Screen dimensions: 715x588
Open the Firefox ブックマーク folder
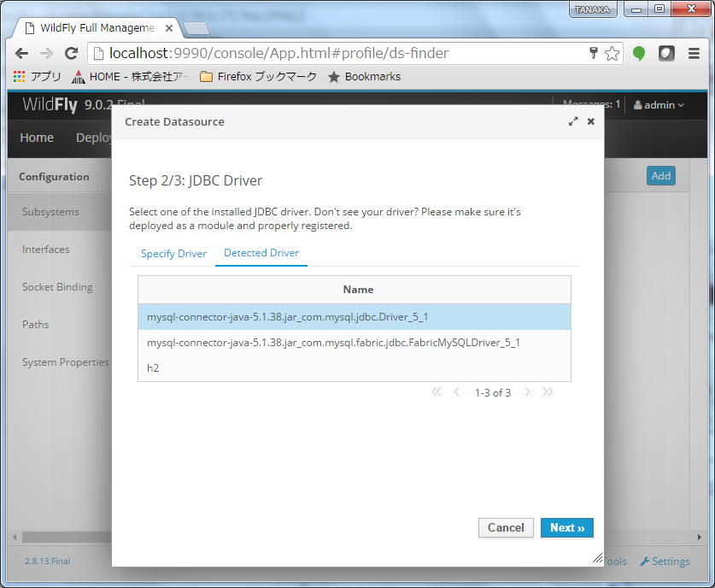pos(258,77)
